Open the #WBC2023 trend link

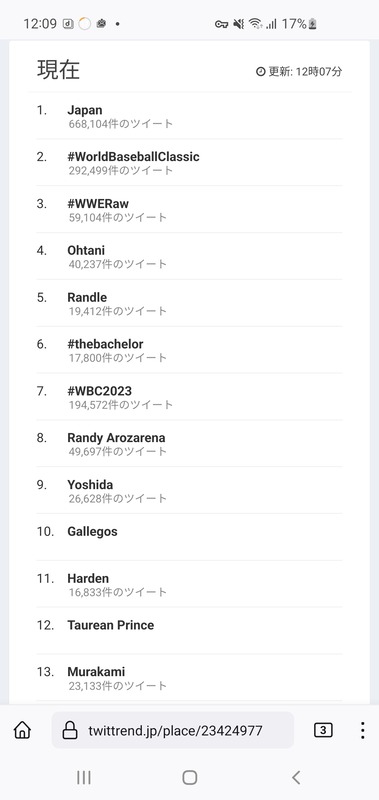point(99,391)
